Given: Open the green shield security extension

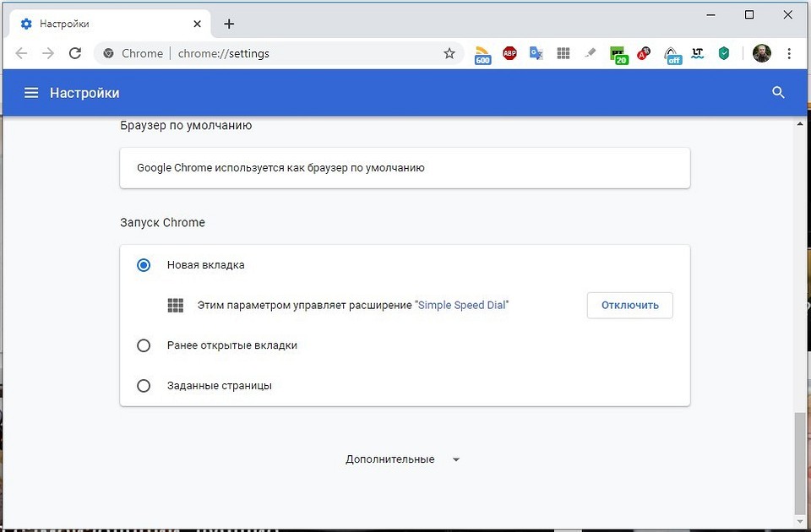Looking at the screenshot, I should coord(724,53).
